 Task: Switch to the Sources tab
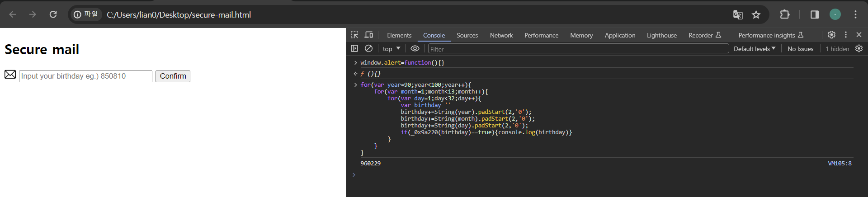[x=467, y=35]
